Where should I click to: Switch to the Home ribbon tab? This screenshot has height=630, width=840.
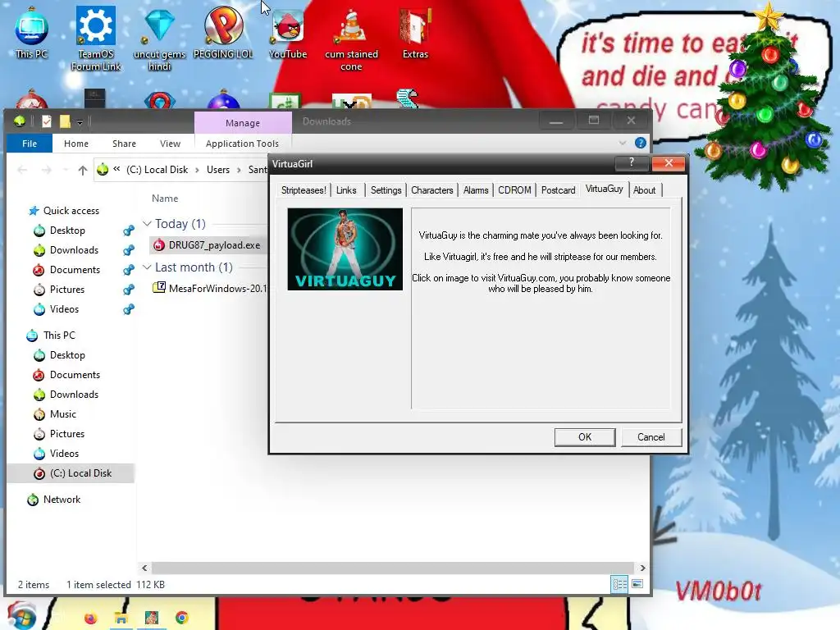[76, 144]
